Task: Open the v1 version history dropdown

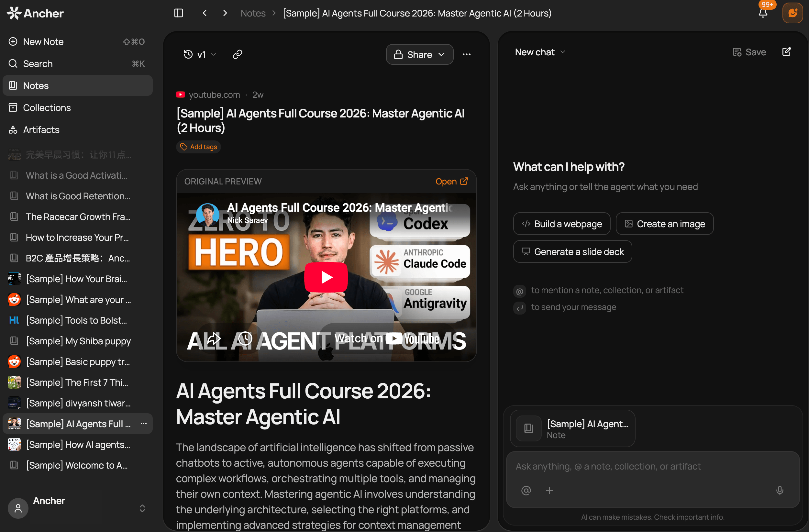Action: coord(200,54)
